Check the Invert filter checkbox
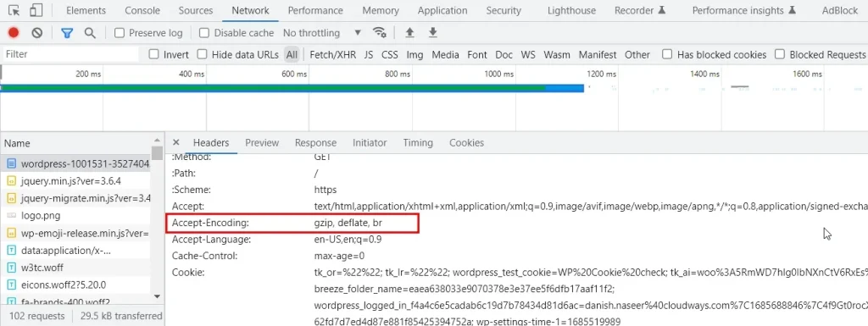 pos(154,54)
